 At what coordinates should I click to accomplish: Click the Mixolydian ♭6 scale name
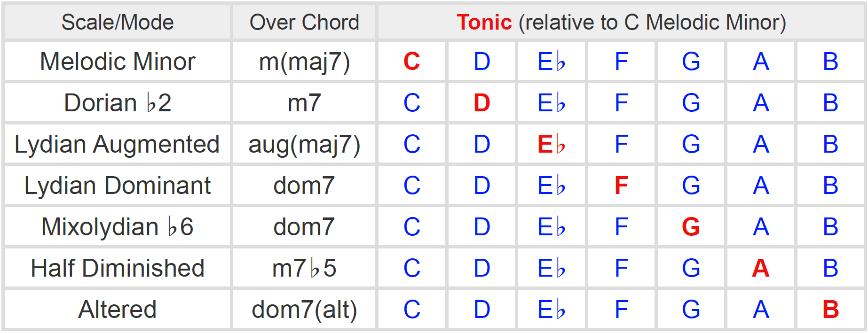tap(118, 227)
